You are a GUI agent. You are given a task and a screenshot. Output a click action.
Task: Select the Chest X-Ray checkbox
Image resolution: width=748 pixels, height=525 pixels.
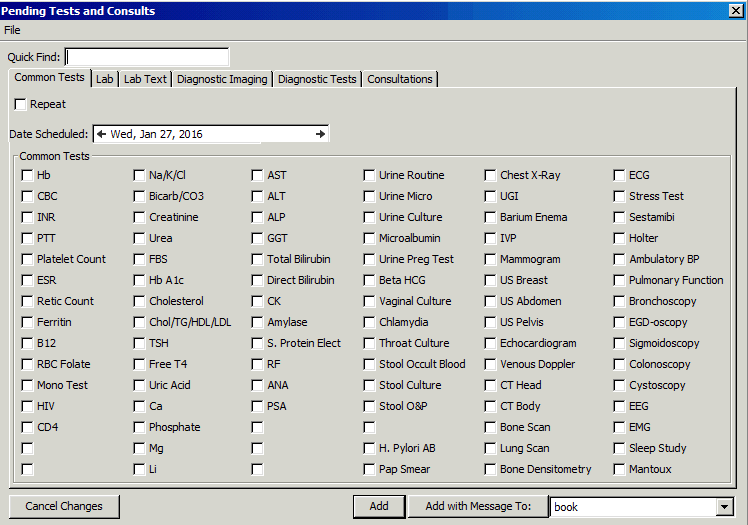coord(490,175)
